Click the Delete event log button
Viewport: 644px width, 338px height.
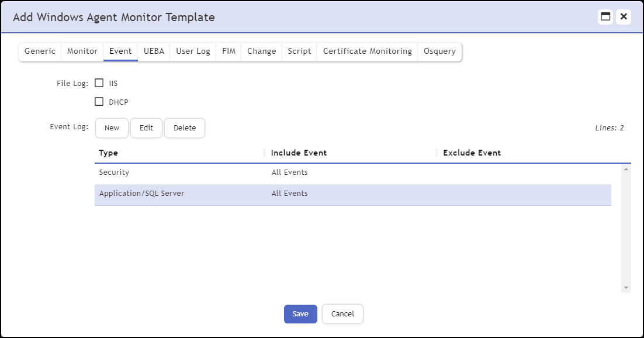click(185, 127)
